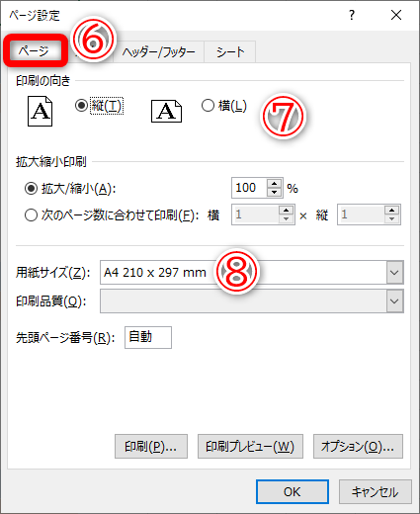Image resolution: width=420 pixels, height=514 pixels.
Task: Click the キャンセル button
Action: pos(376,491)
